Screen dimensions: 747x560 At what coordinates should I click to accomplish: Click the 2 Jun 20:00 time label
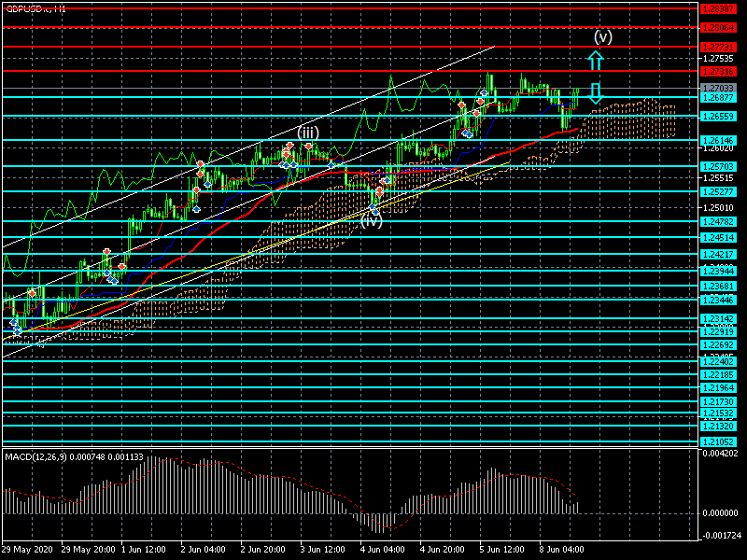263,550
